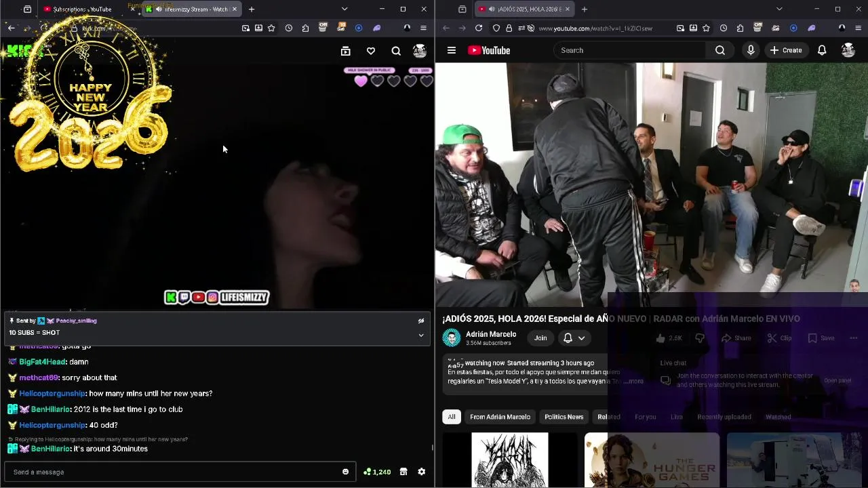The image size is (868, 488).
Task: Select the Recently uploaded chip
Action: coord(724,417)
